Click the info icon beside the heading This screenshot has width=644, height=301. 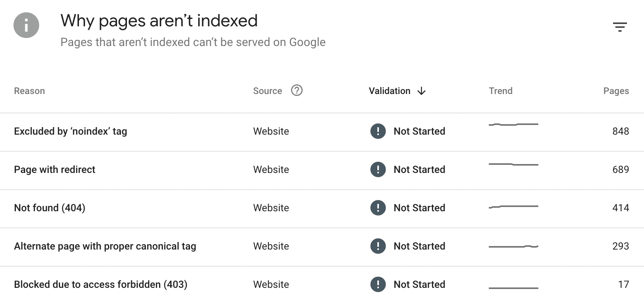26,25
